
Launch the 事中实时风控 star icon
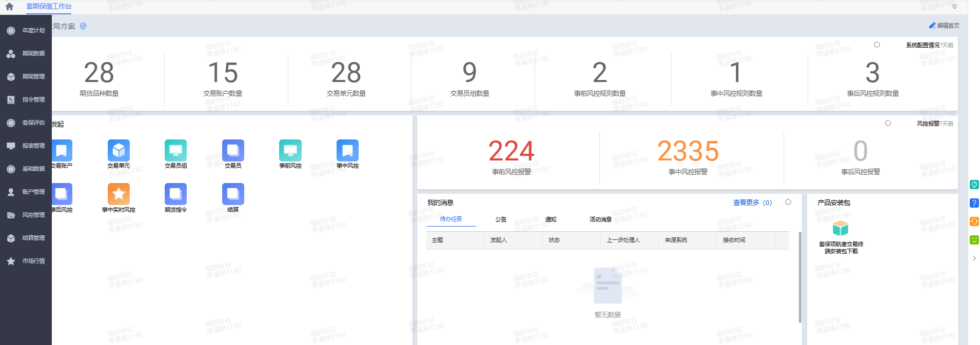pos(119,194)
